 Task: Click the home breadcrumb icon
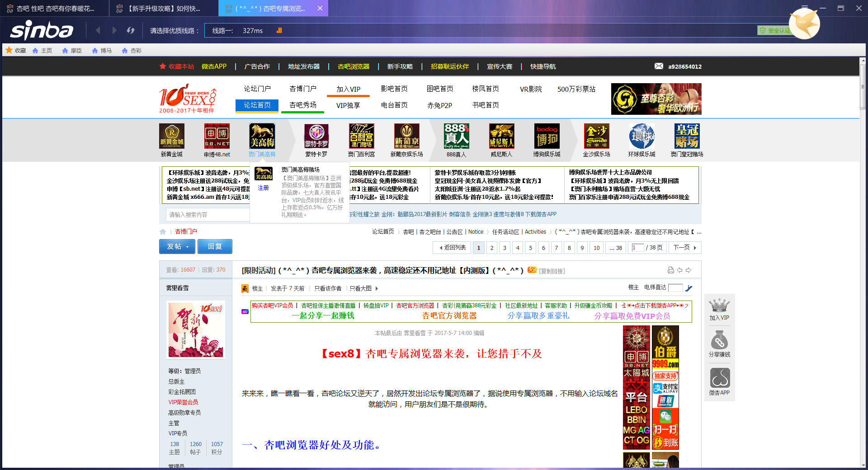163,232
